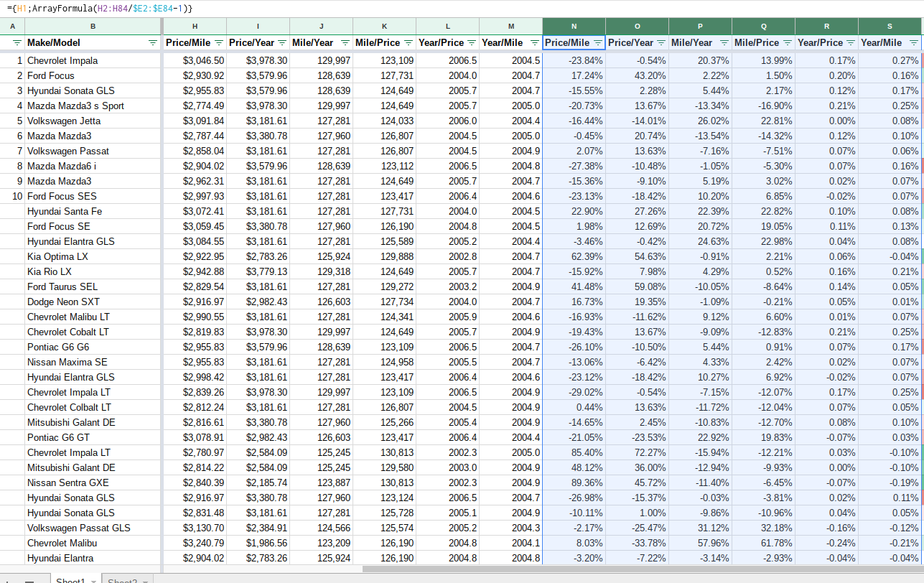This screenshot has width=924, height=583.
Task: Select percentage cell '-23.84%'
Action: 574,60
